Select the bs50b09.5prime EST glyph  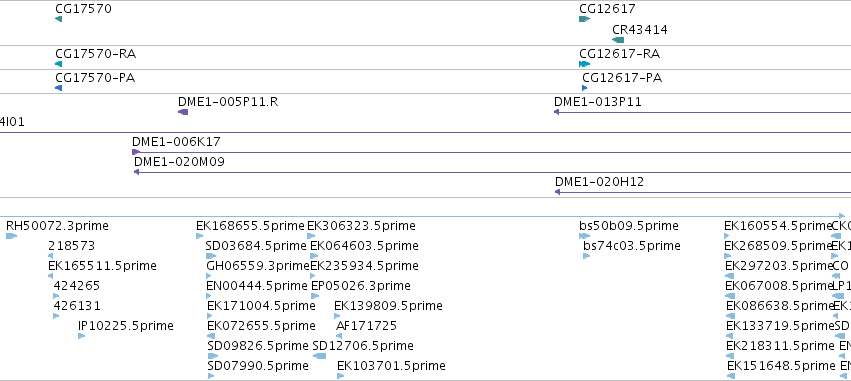585,236
